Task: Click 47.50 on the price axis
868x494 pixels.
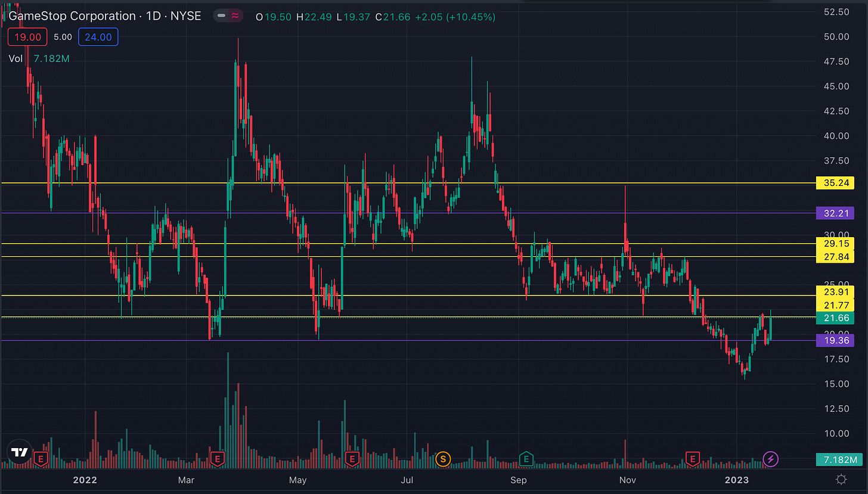Action: coord(836,61)
